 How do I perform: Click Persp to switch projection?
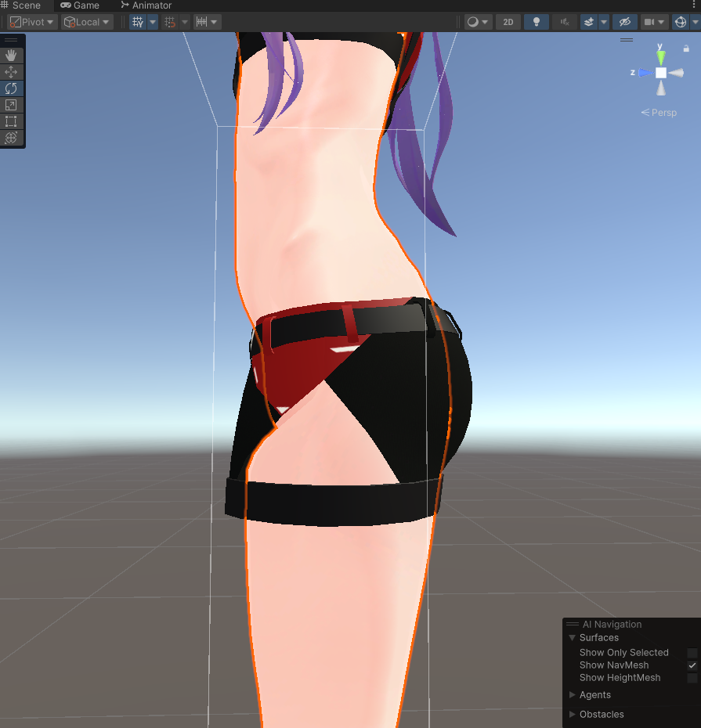663,112
